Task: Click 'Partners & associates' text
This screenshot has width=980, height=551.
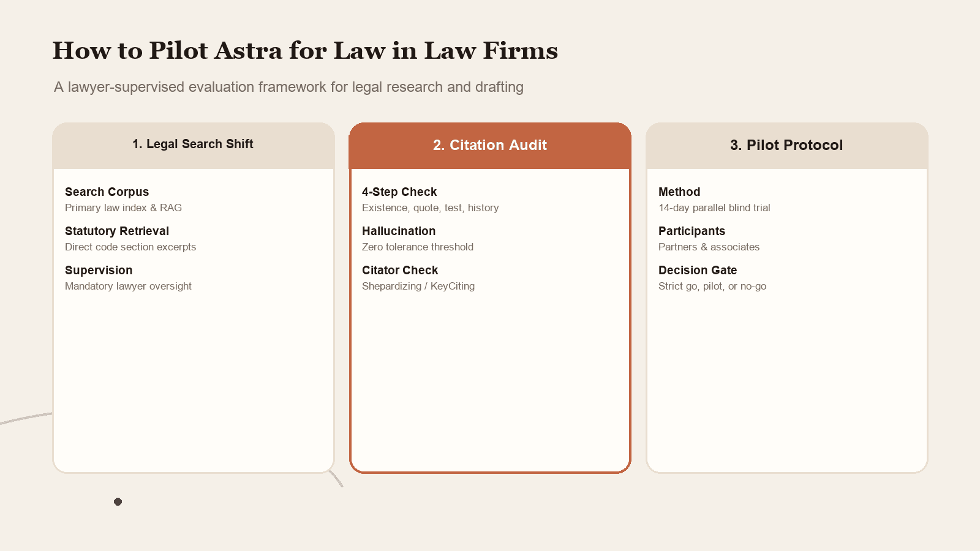Action: point(709,247)
